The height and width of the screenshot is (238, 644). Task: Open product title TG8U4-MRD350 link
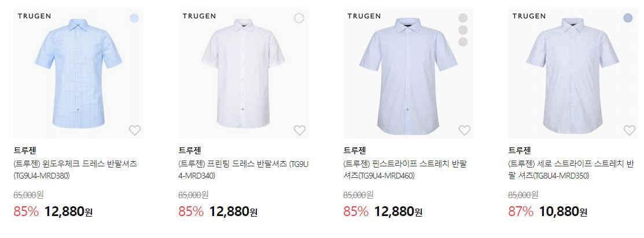click(572, 170)
